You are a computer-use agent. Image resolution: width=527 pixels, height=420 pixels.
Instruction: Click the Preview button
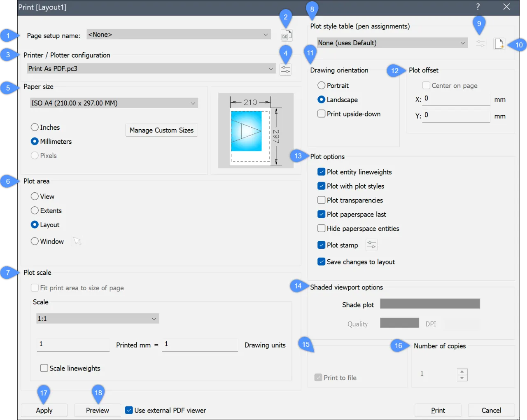pyautogui.click(x=97, y=410)
